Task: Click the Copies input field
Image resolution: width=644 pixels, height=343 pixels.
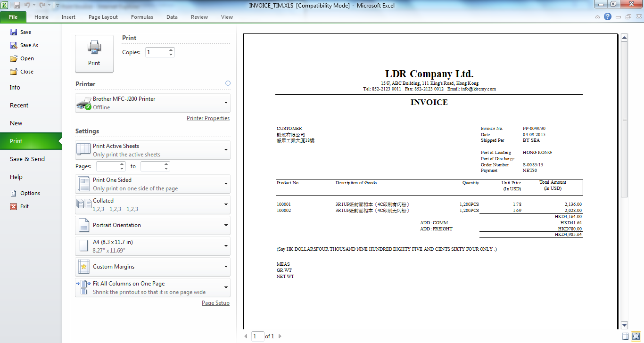Action: click(x=156, y=52)
